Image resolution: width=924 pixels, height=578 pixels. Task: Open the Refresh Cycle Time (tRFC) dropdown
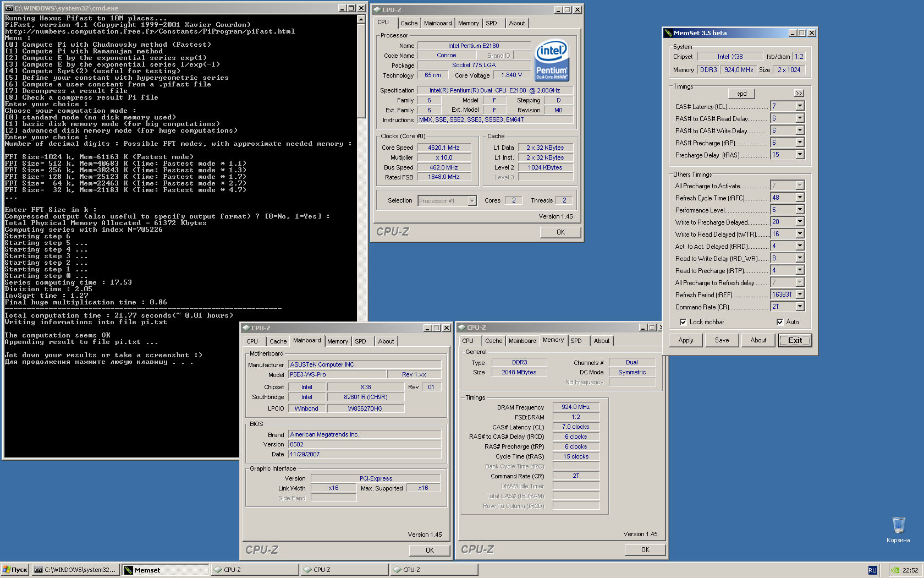(800, 198)
